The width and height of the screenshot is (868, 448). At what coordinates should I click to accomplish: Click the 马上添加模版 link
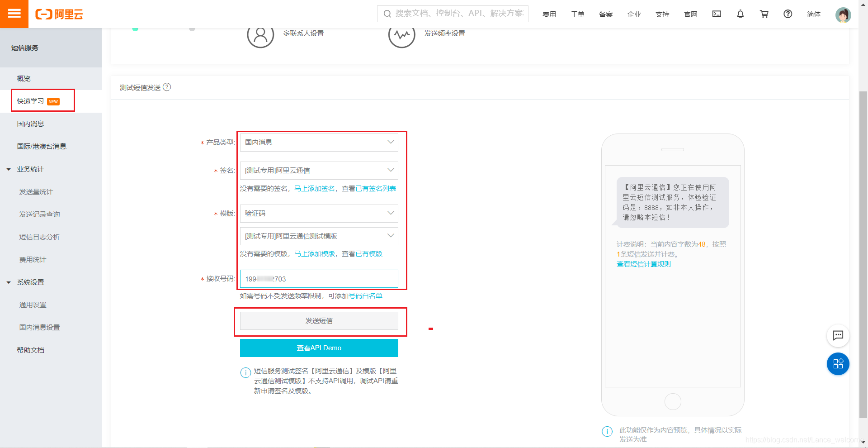(x=315, y=254)
